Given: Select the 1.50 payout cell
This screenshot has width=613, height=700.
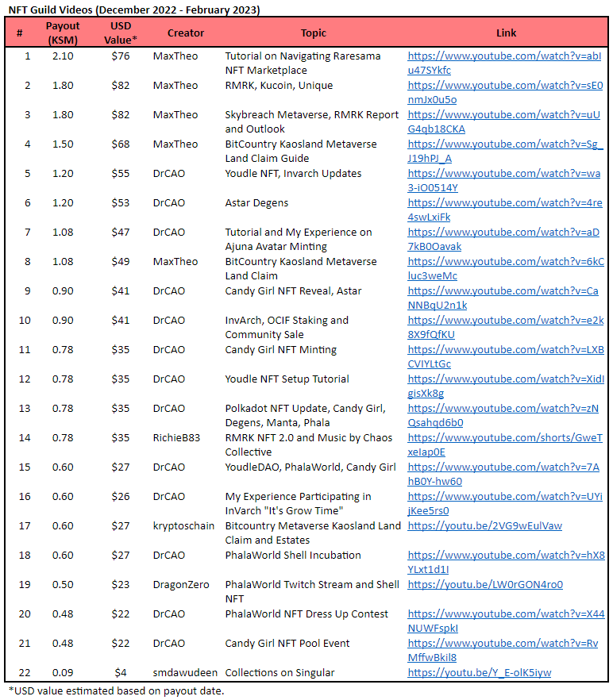Looking at the screenshot, I should (63, 144).
